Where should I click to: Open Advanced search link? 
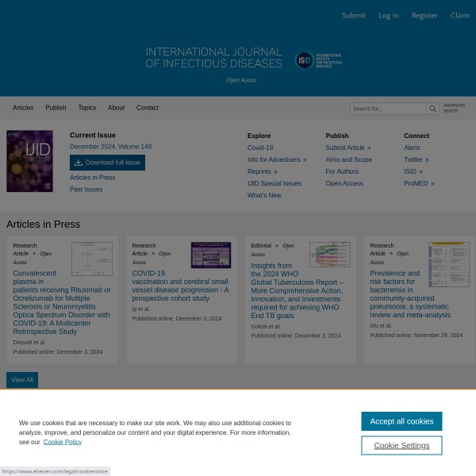coord(454,108)
